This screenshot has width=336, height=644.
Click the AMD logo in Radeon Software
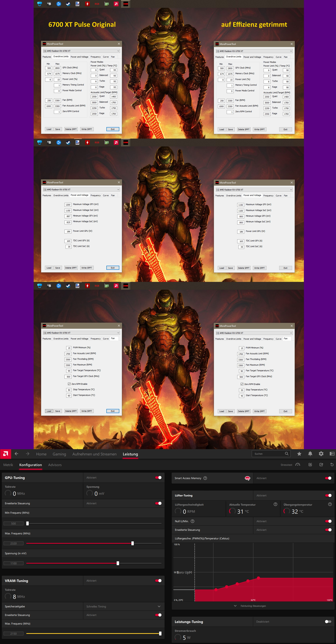(5, 454)
